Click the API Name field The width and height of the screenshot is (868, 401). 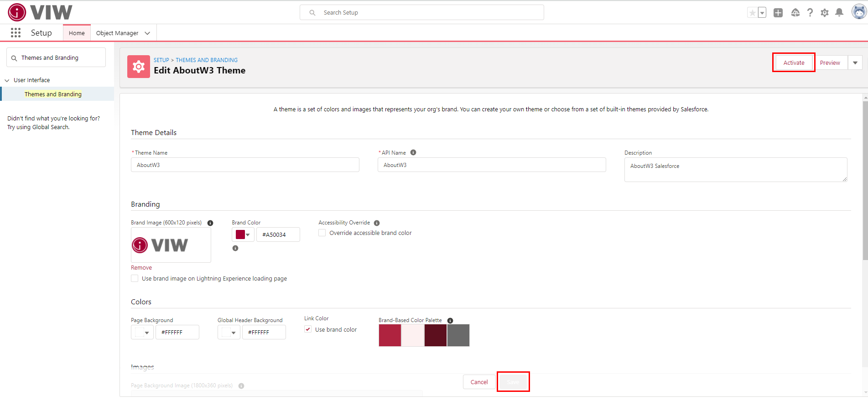click(x=492, y=165)
